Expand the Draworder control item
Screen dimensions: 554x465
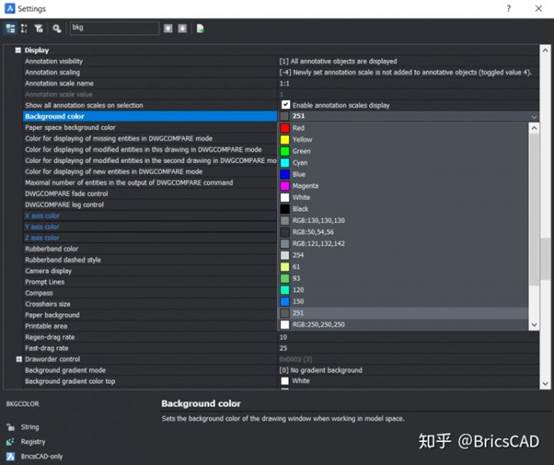(19, 359)
